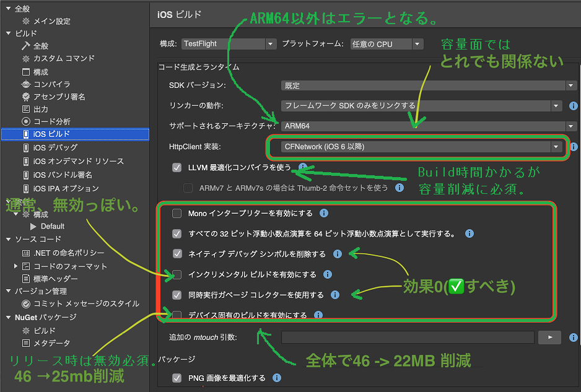The height and width of the screenshot is (392, 581).
Task: Open コード分析 using its sidebar icon
Action: coord(26,121)
